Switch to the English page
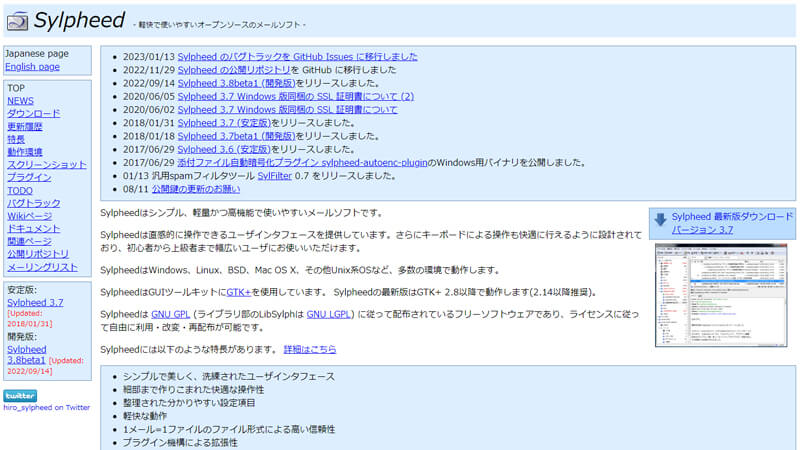The width and height of the screenshot is (800, 450). 32,67
